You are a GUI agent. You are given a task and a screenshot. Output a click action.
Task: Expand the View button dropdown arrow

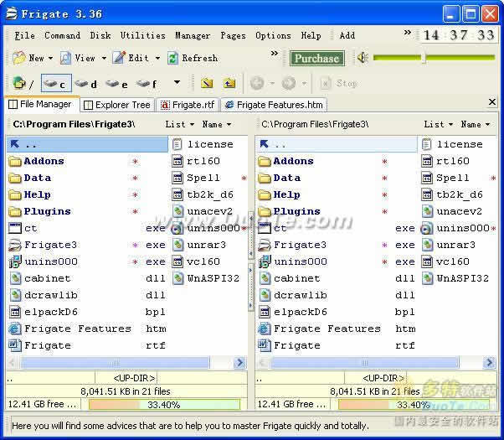(x=104, y=59)
